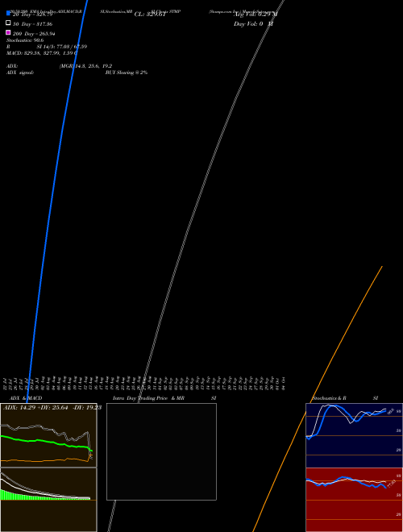
Task: Click the blue 20 Day legend swatch
Action: coord(8,13)
